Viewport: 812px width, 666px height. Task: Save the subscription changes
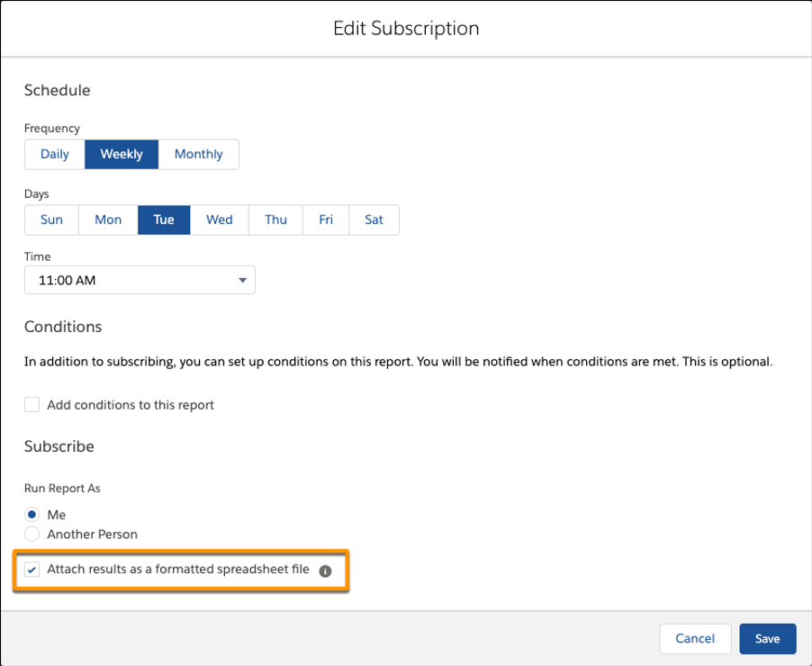coord(767,638)
